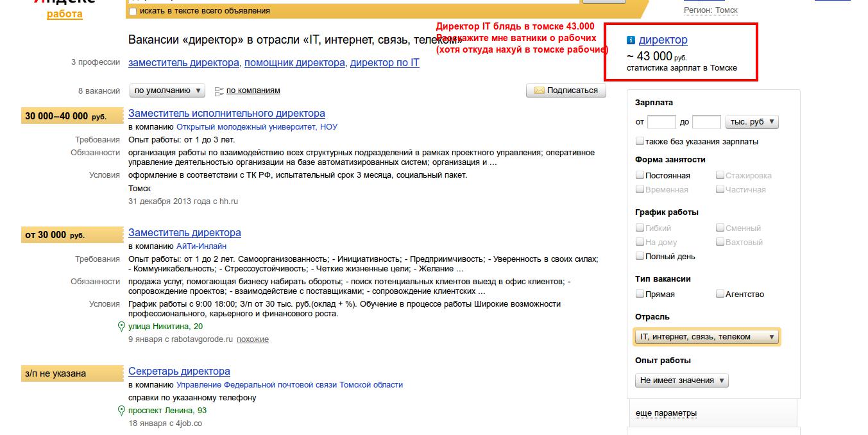Open заместитель директора profession link
Viewport: 868px width, 435px height.
[183, 63]
